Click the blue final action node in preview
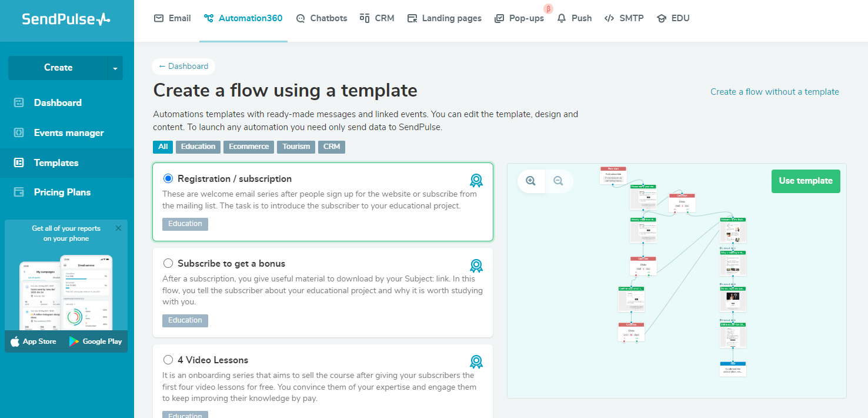 733,369
